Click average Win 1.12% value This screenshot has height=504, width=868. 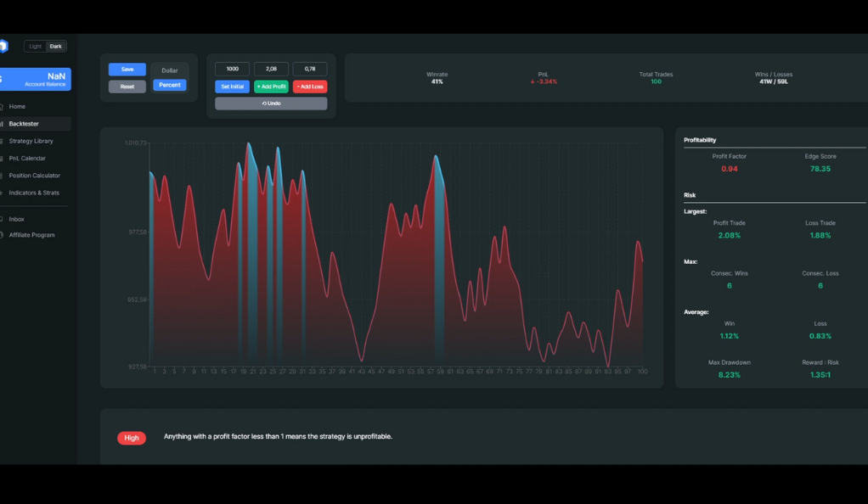point(729,336)
